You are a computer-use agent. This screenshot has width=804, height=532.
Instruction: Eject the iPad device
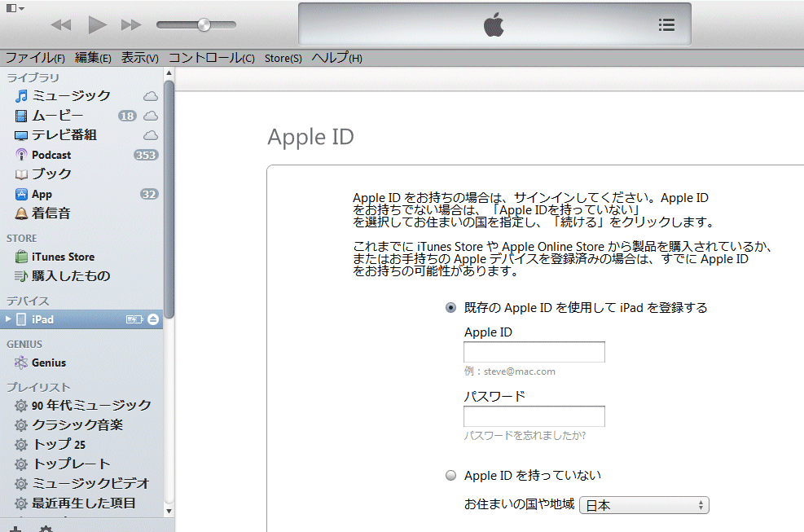(153, 319)
